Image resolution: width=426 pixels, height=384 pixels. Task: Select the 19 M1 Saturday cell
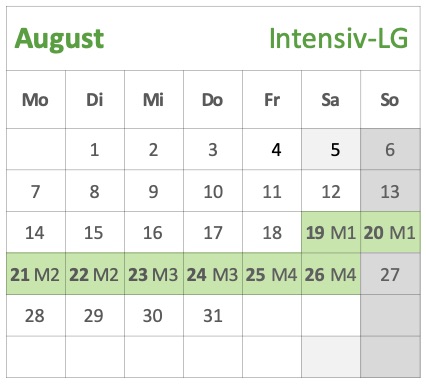click(x=331, y=232)
